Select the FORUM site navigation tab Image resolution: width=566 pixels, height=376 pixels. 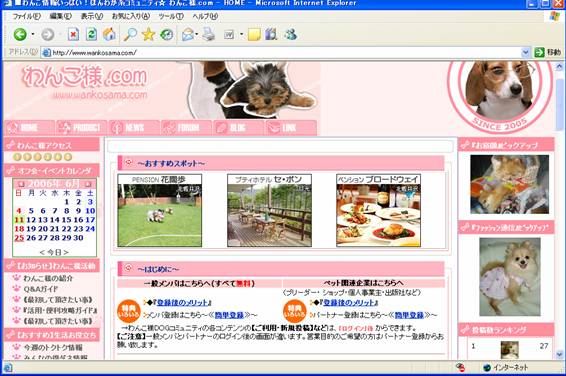pos(187,128)
